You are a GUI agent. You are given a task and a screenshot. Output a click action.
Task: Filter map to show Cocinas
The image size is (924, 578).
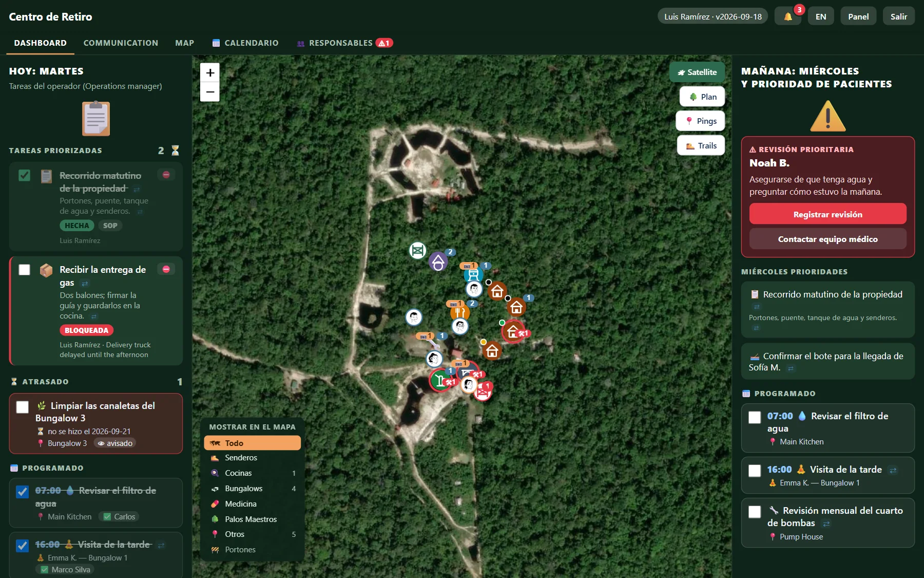[253, 473]
